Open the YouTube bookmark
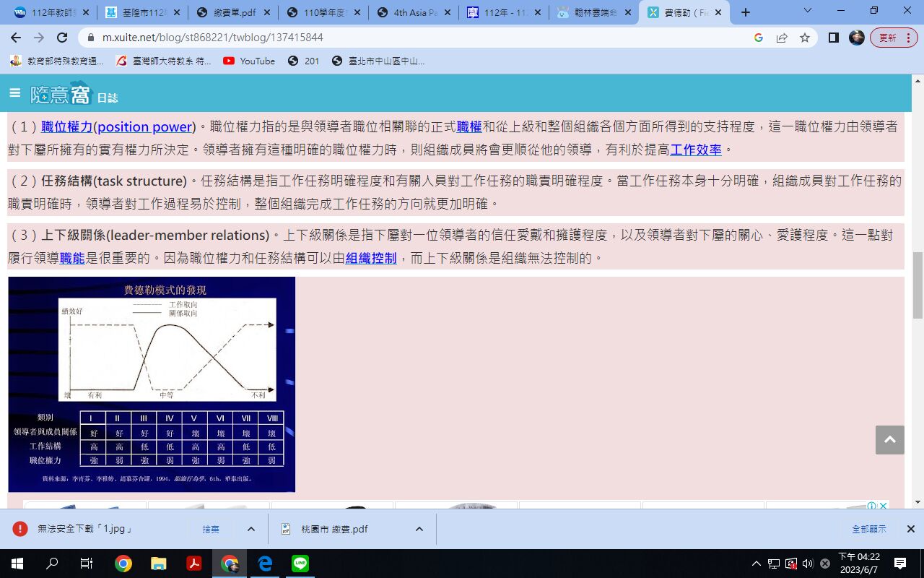 (x=249, y=61)
